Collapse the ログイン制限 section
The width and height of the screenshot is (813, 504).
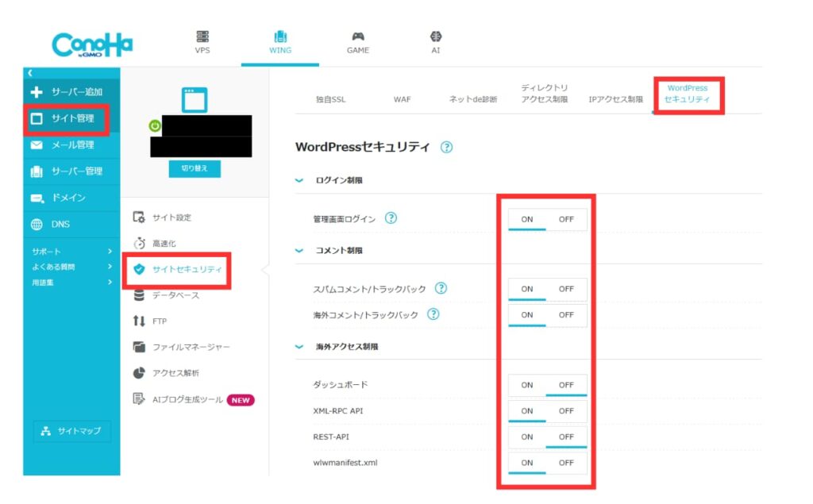[x=299, y=180]
